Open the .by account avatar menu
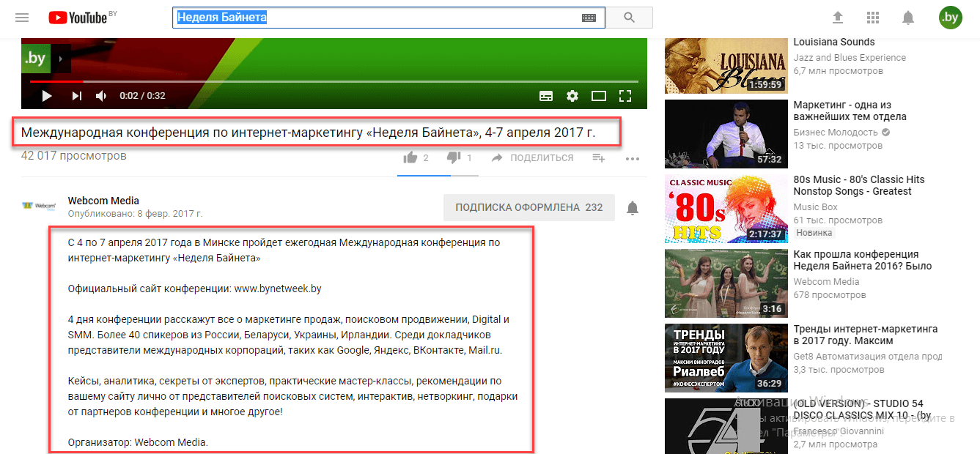 [x=950, y=18]
